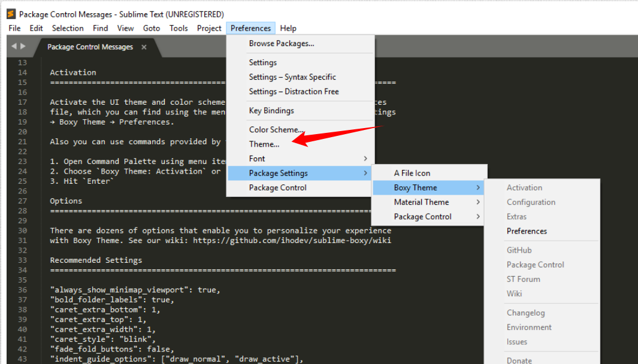Open the Theme... menu entry
Screen dimensions: 638x364
[x=264, y=144]
